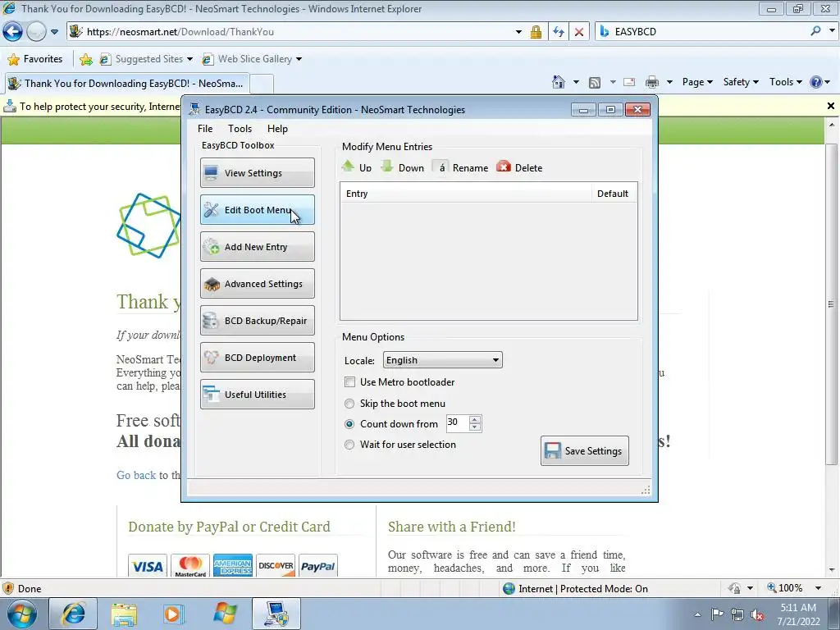
Task: Open BCD Deployment section
Action: 257,358
